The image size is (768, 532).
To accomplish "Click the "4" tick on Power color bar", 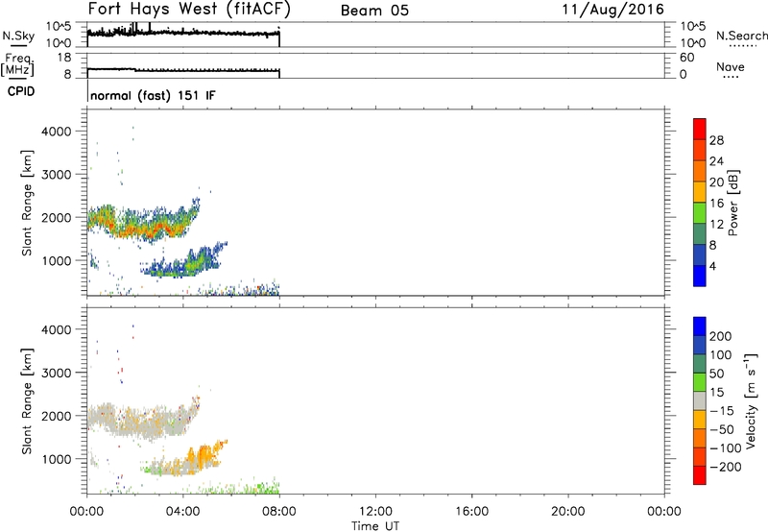I will click(x=712, y=266).
